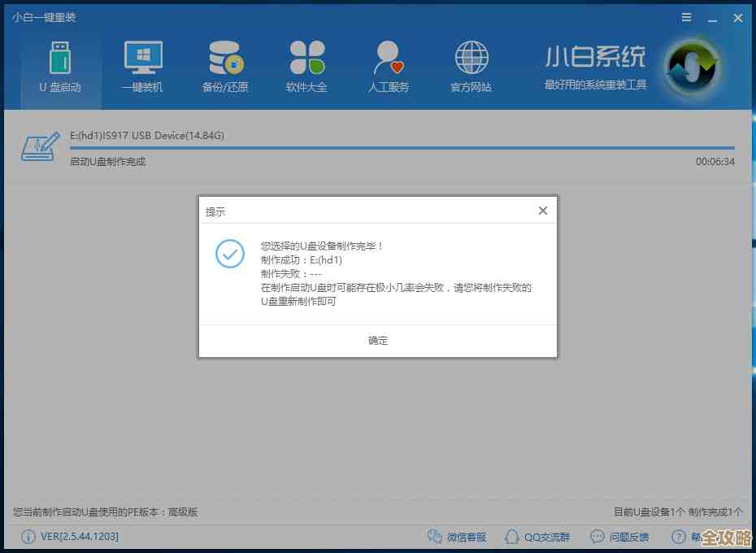756x553 pixels.
Task: Select the 备份/还原 backup-restore icon
Action: (x=224, y=65)
